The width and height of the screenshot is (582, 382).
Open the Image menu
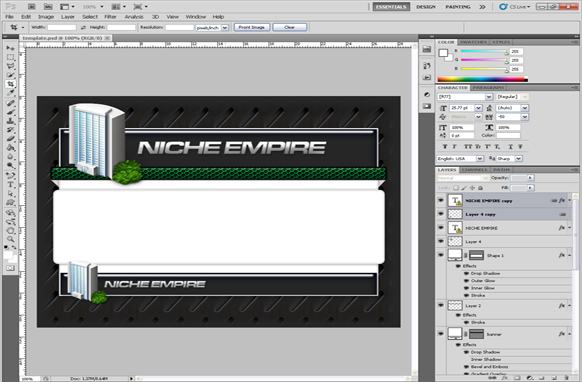(46, 17)
